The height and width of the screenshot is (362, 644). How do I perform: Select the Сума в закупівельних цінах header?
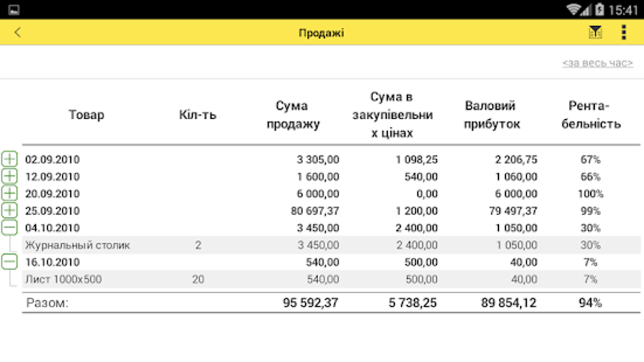[392, 115]
